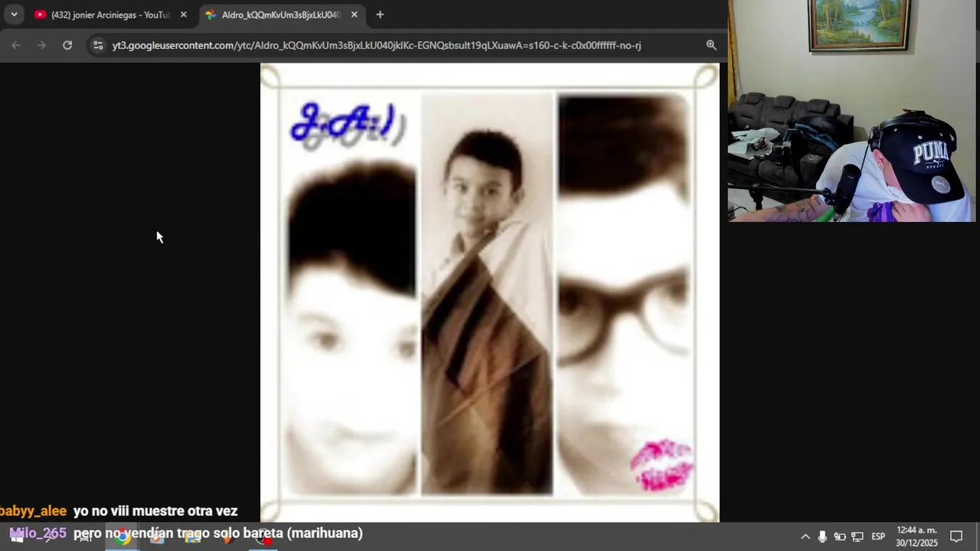Switch to the jonier Arciniegas YouTube tab
Screen dimensions: 980x551
tap(111, 15)
